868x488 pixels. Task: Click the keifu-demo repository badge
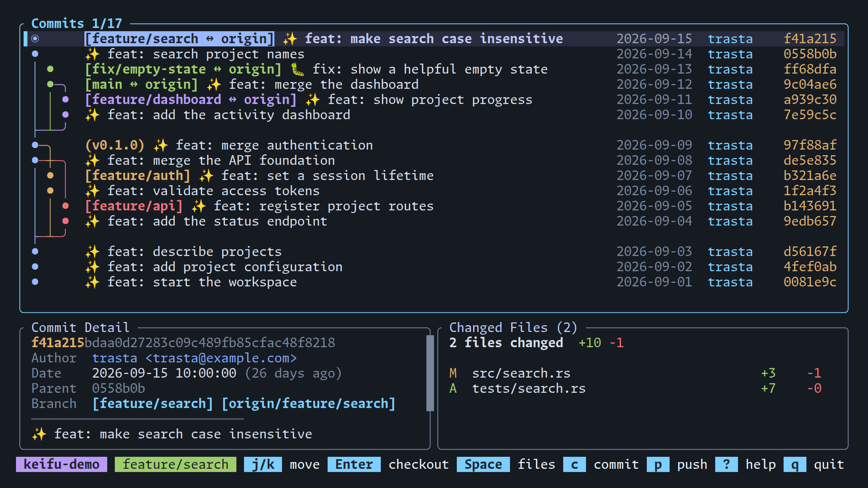(62, 464)
